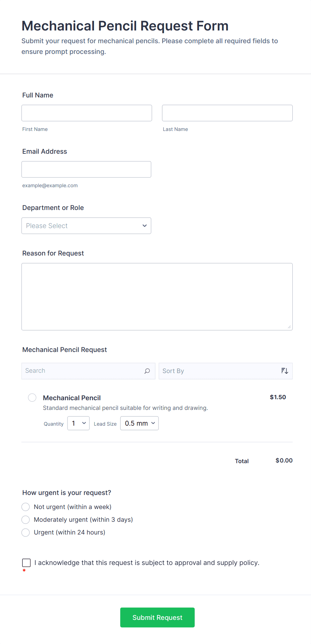This screenshot has height=644, width=311.
Task: Select 'Urgent (within 24 hours)' option
Action: 25,532
